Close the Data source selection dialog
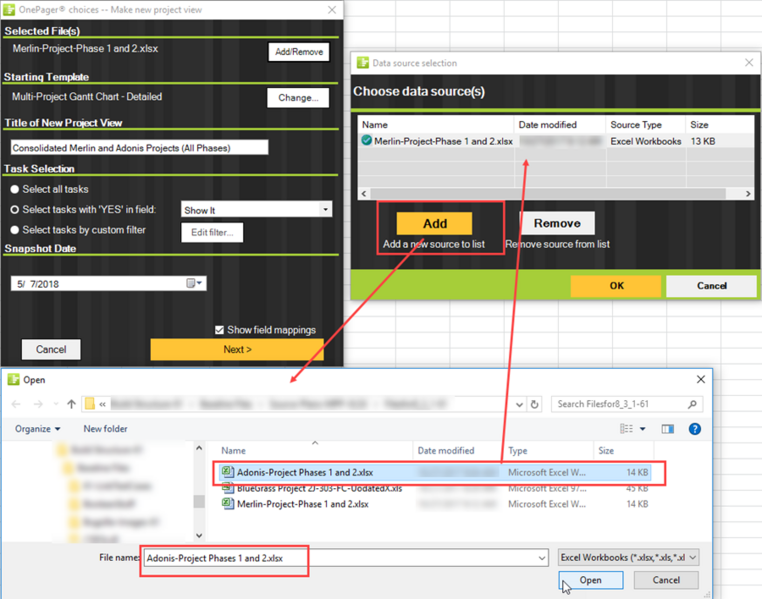The width and height of the screenshot is (762, 599). 749,62
